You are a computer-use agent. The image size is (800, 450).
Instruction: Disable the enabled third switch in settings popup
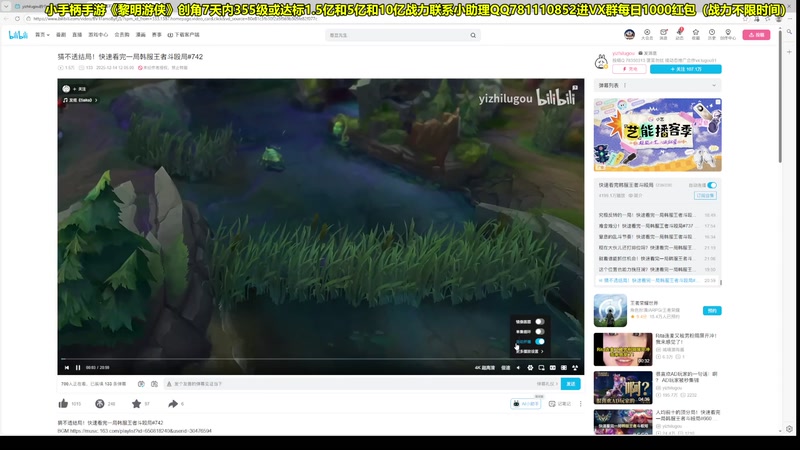[x=540, y=341]
